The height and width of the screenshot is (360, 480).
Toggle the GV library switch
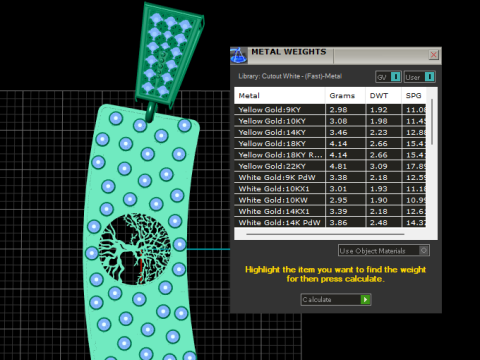tap(388, 77)
